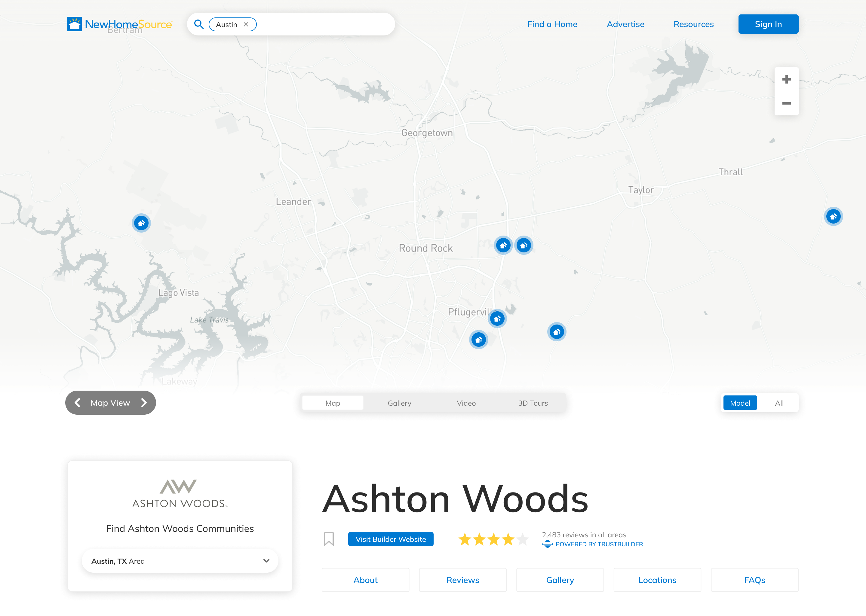This screenshot has width=866, height=616.
Task: Go to next view with right chevron
Action: pos(144,402)
